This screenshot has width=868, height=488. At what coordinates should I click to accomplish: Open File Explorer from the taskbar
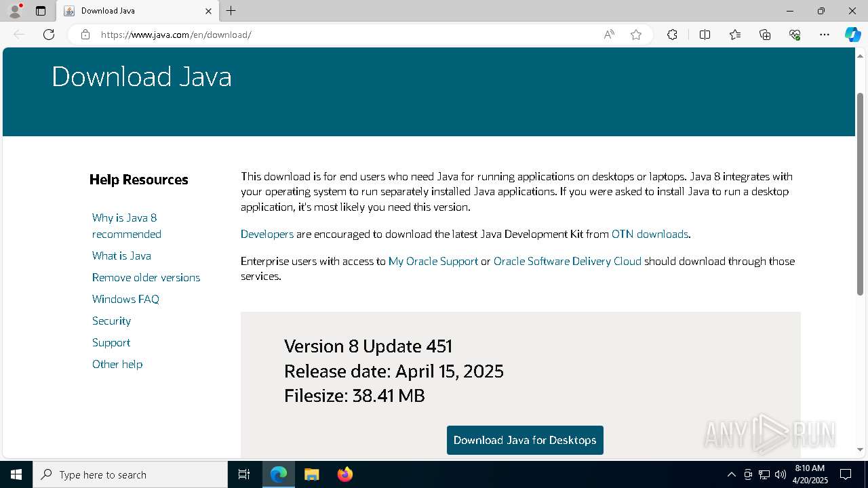311,474
